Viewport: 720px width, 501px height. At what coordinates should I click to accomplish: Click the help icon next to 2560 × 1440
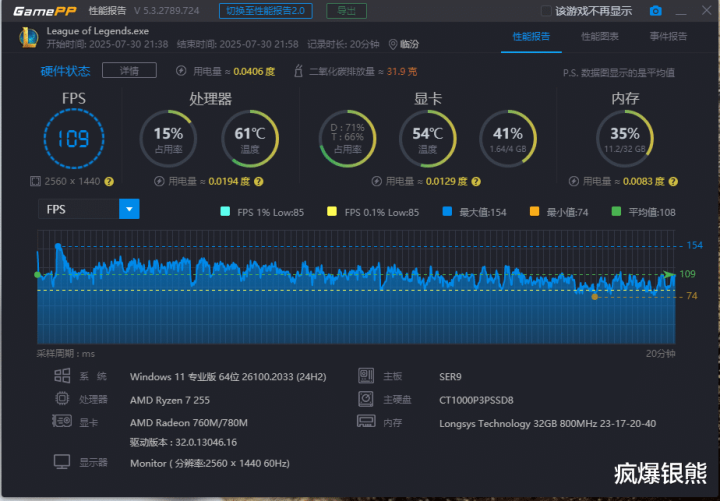[x=109, y=181]
